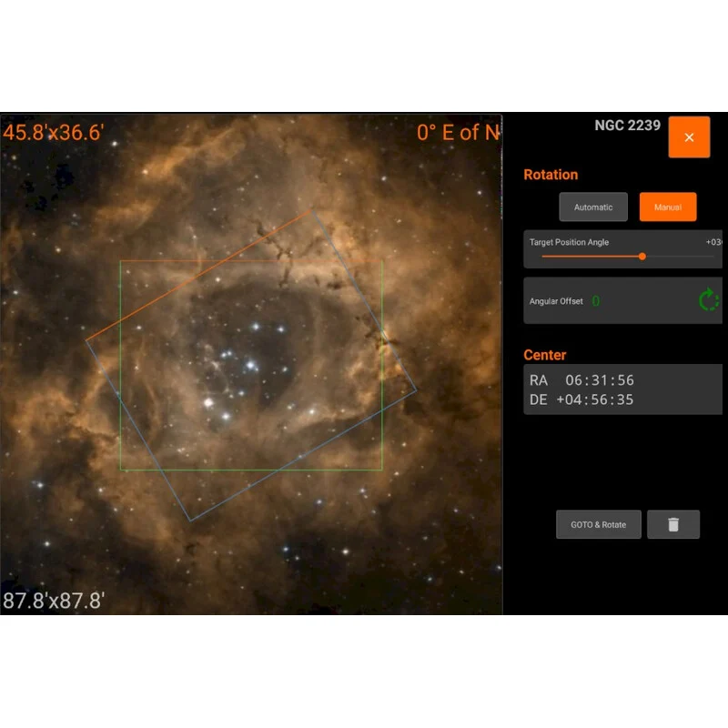Click the NGC 2239 target title

pyautogui.click(x=627, y=126)
